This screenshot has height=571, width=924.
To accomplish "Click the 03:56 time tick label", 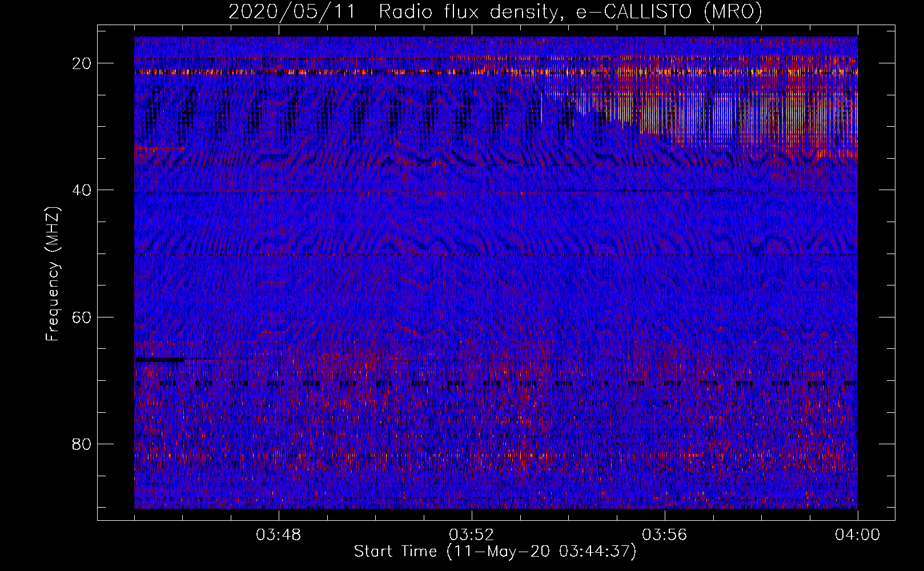I will (665, 535).
